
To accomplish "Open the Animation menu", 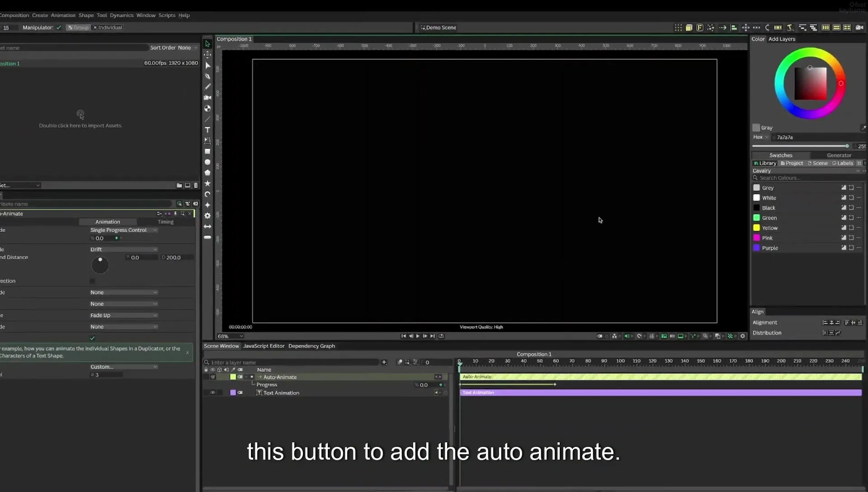I will point(63,15).
